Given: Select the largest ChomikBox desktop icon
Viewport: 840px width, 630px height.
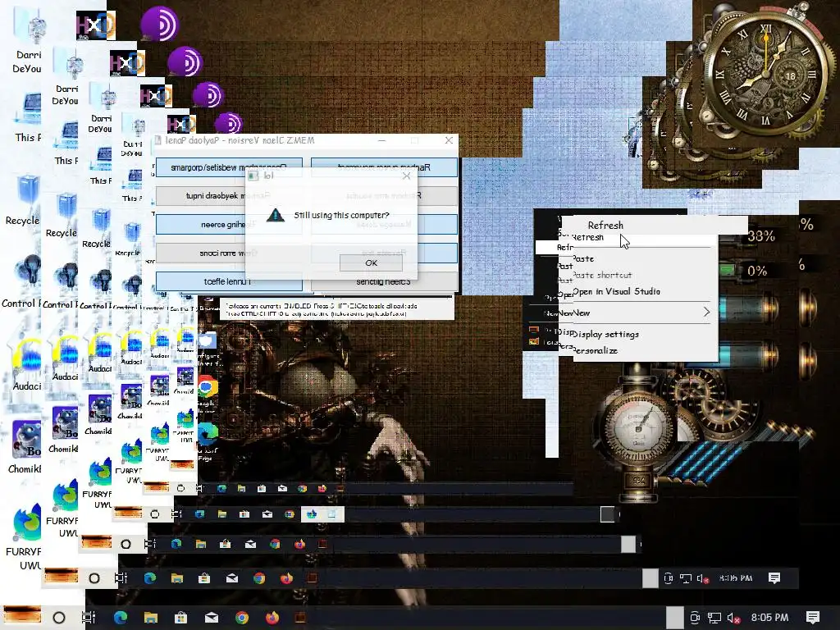Looking at the screenshot, I should tap(25, 447).
